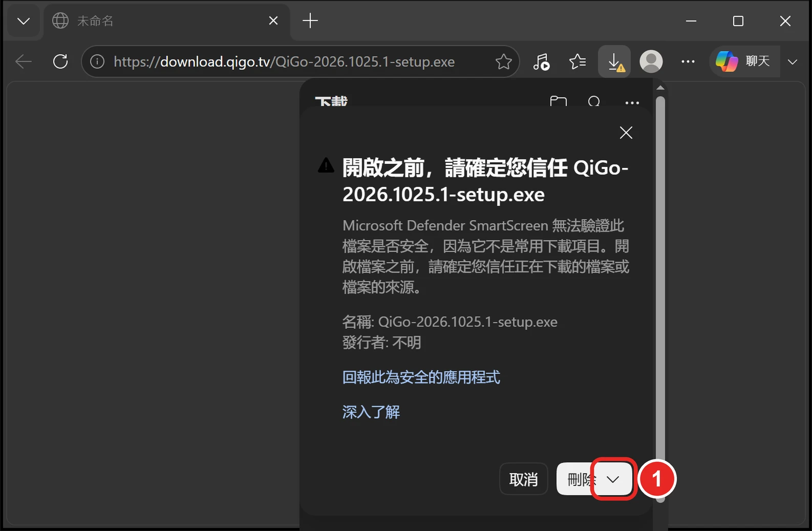The width and height of the screenshot is (812, 531).
Task: Click the 刪除 button
Action: tap(576, 479)
